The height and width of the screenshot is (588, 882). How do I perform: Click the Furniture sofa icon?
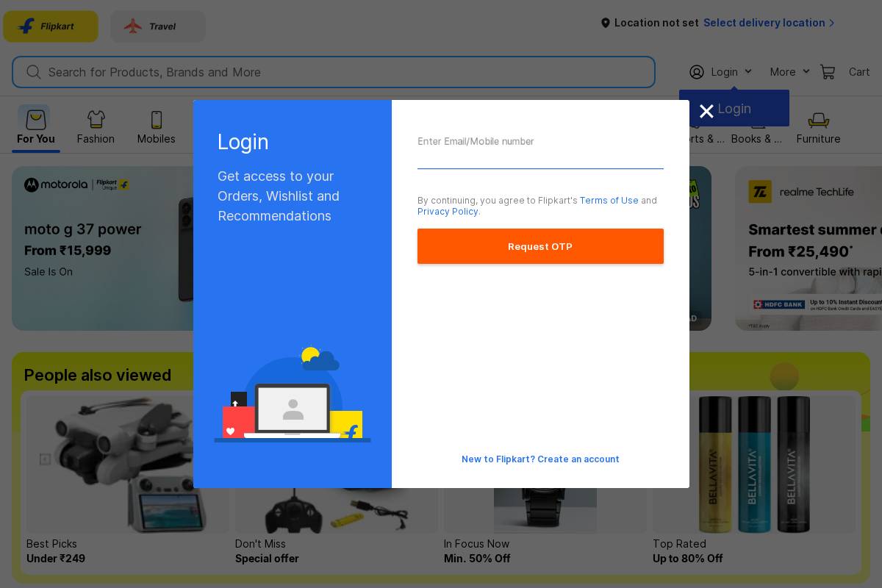point(818,120)
